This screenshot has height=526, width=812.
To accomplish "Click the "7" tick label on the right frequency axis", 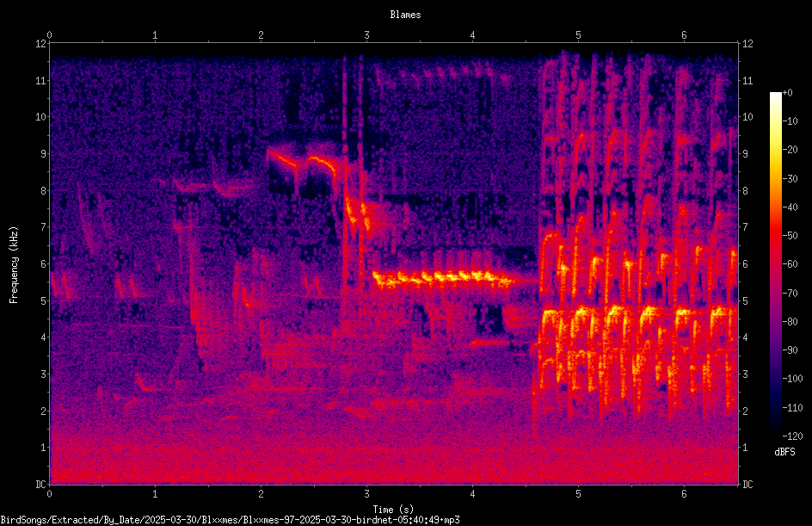I will (745, 227).
